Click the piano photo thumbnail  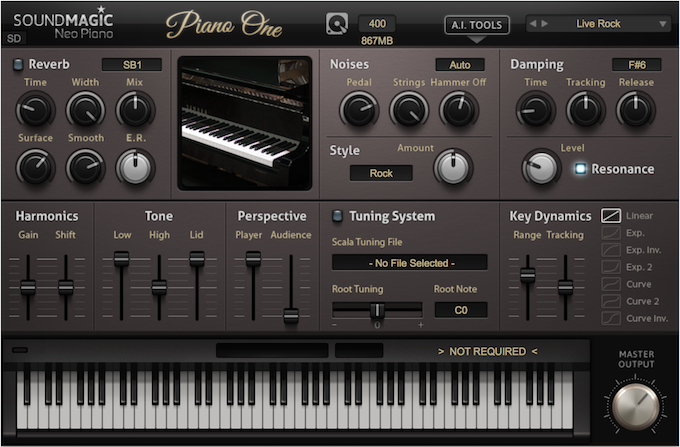245,123
